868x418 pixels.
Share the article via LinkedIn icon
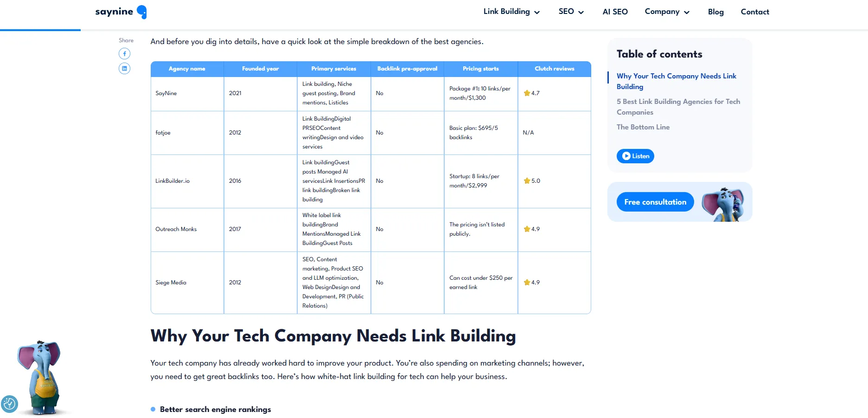pos(124,68)
